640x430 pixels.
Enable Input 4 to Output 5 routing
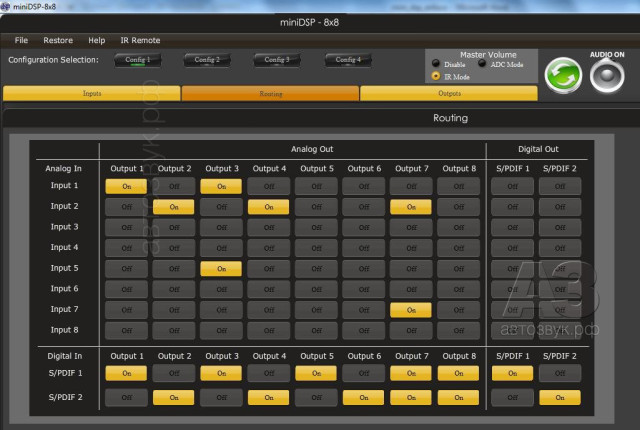point(316,248)
